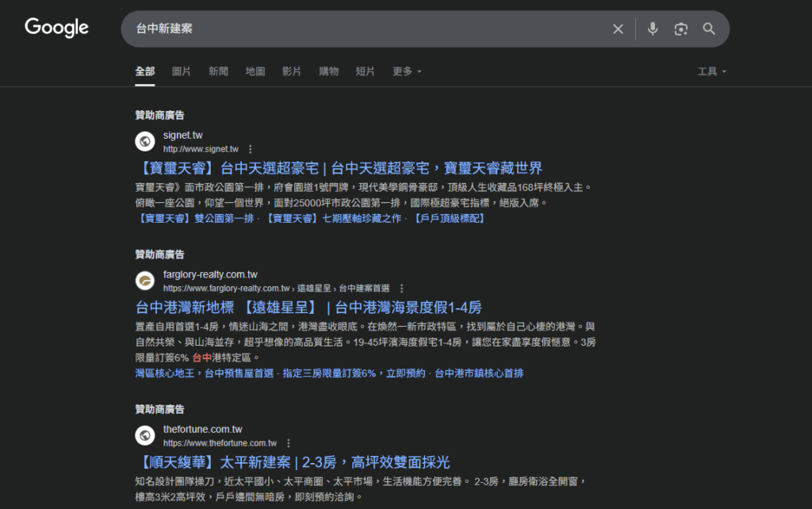Switch to the 新聞 tab
The width and height of the screenshot is (812, 509).
pyautogui.click(x=218, y=71)
